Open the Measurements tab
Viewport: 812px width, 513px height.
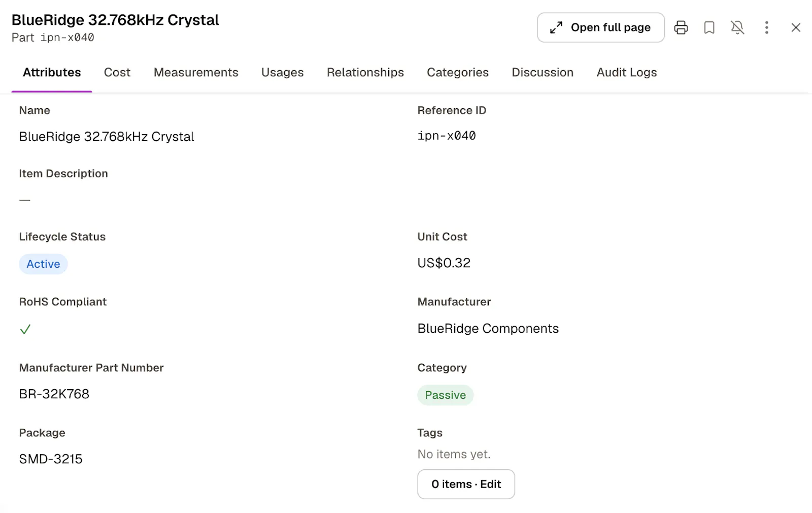click(x=196, y=73)
